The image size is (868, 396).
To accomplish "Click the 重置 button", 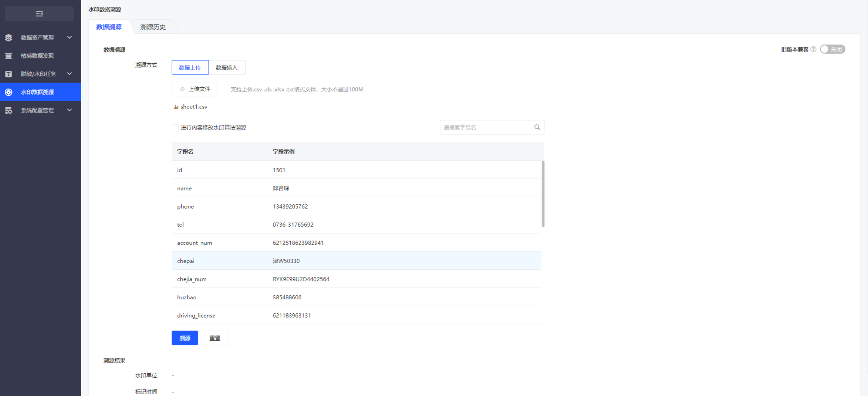I will coord(215,338).
